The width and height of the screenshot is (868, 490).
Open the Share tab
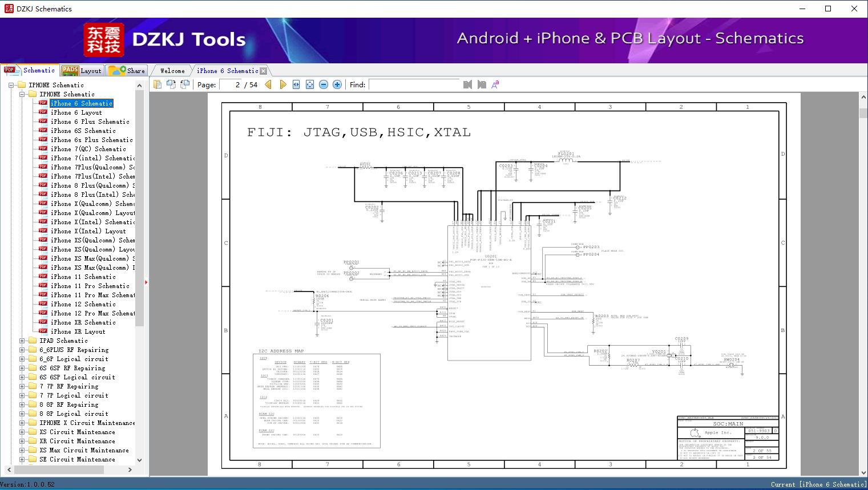[x=127, y=71]
